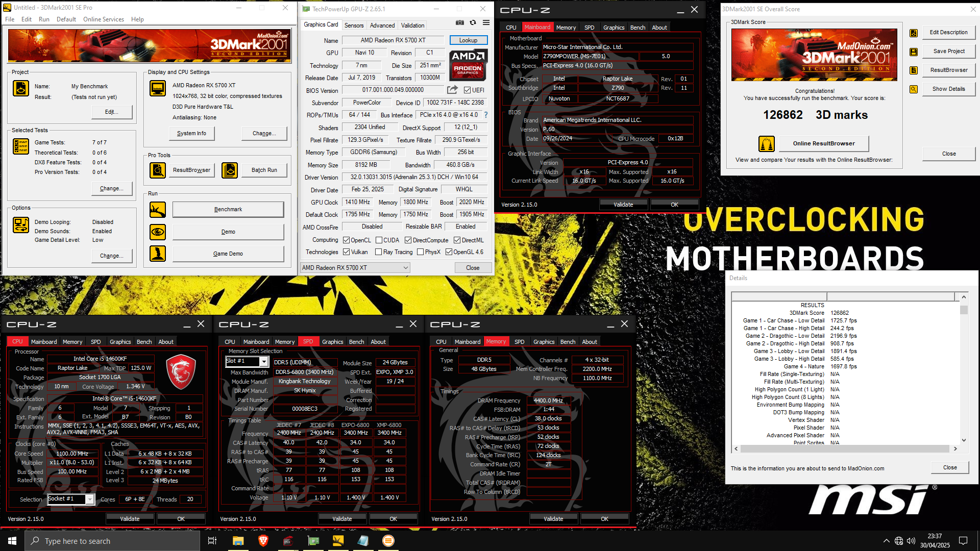Click the Show Details button

pos(948,89)
